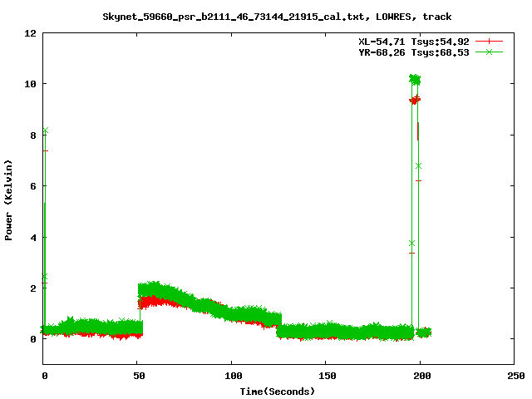This screenshot has width=532, height=399.
Task: Click the y-axis tick label 12
Action: pos(30,33)
